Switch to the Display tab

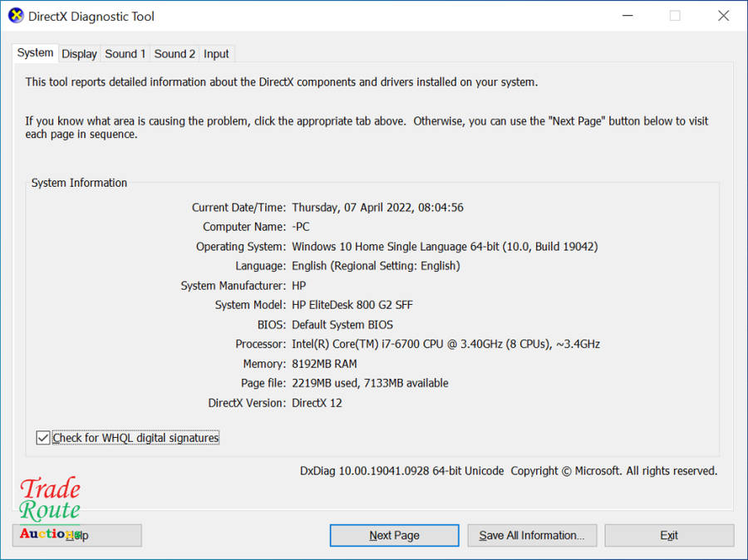(x=79, y=54)
